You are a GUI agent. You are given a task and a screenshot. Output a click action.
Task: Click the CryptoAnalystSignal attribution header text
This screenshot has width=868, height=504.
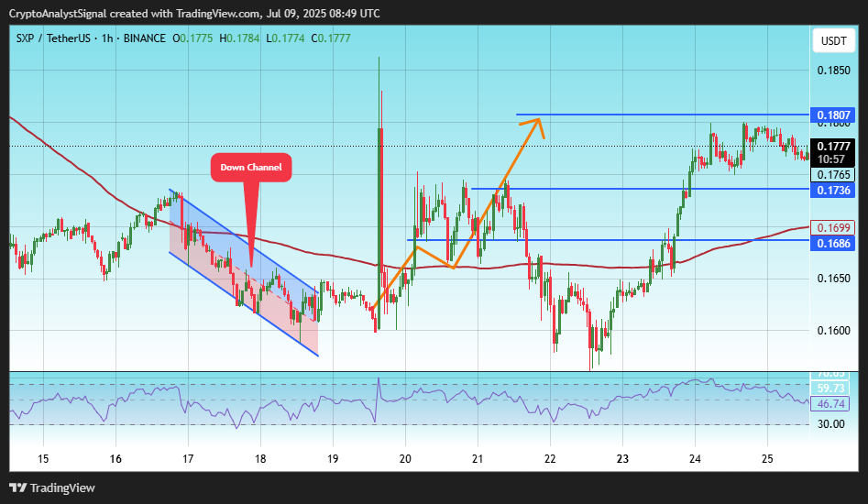tap(194, 13)
